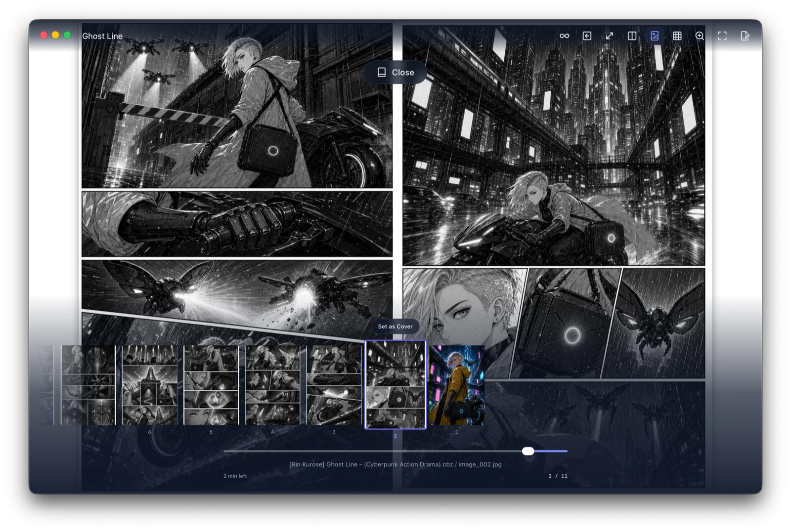Jump to page 5 thumbnail
This screenshot has width=791, height=532.
[211, 385]
